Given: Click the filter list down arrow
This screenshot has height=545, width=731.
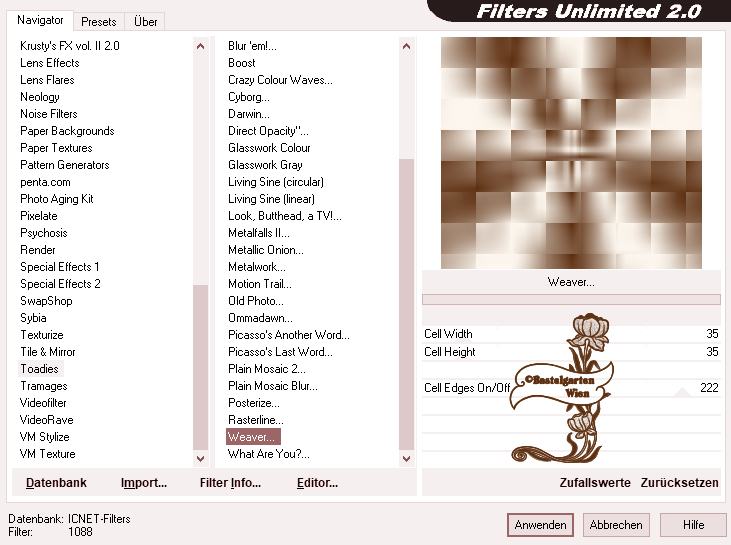Looking at the screenshot, I should pyautogui.click(x=407, y=458).
